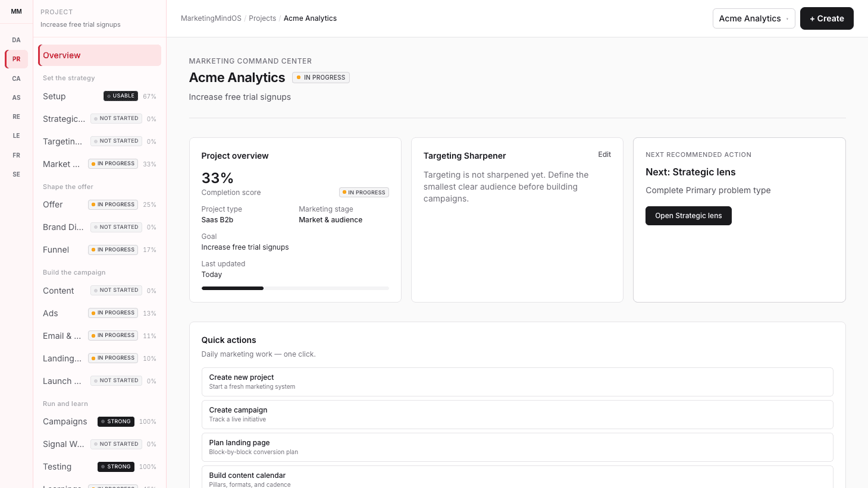The image size is (868, 488).
Task: Go to the CA rail item
Action: (x=16, y=78)
